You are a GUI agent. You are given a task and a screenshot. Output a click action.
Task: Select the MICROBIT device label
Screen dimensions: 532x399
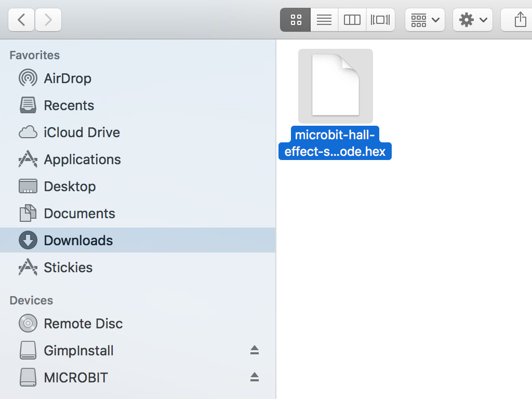point(76,378)
